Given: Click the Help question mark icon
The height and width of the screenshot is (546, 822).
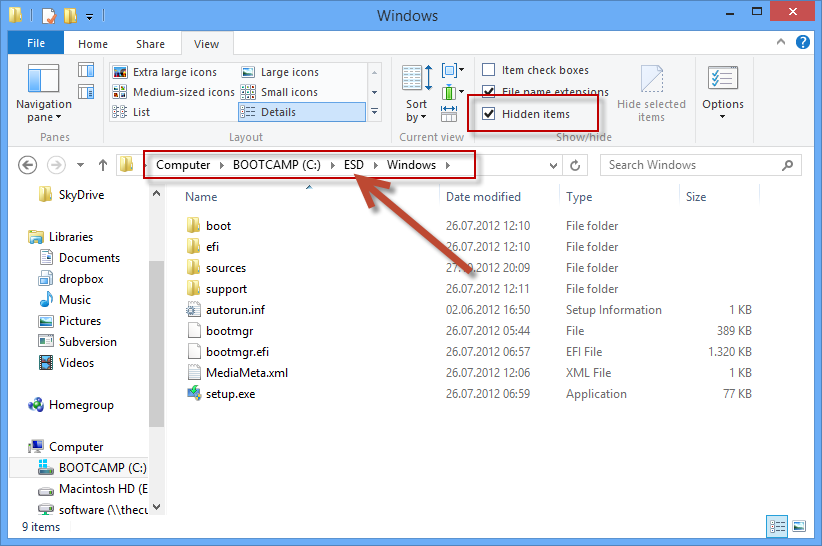Looking at the screenshot, I should 802,43.
